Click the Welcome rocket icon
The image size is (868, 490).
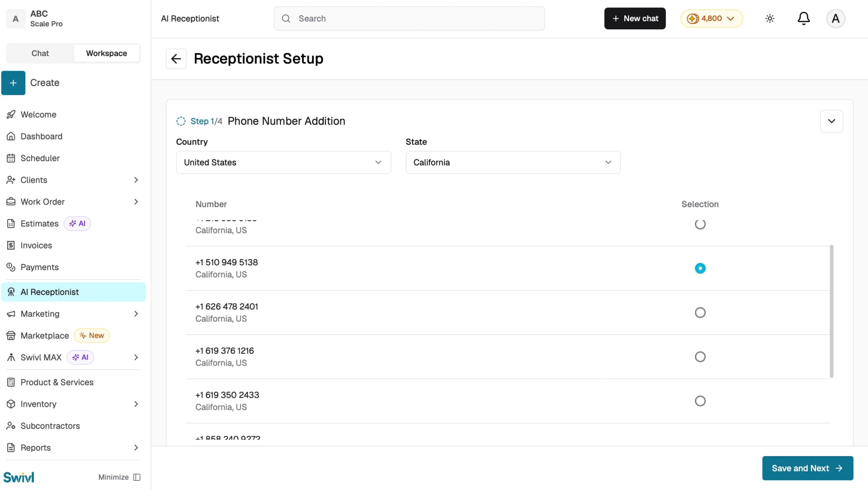click(x=11, y=114)
